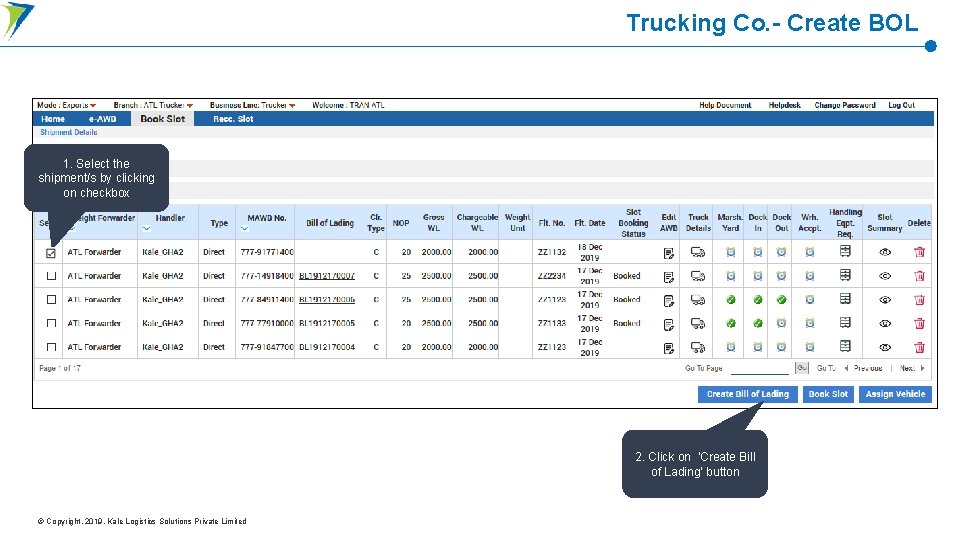View Slot Summary eye for BL1912170004 row

885,347
